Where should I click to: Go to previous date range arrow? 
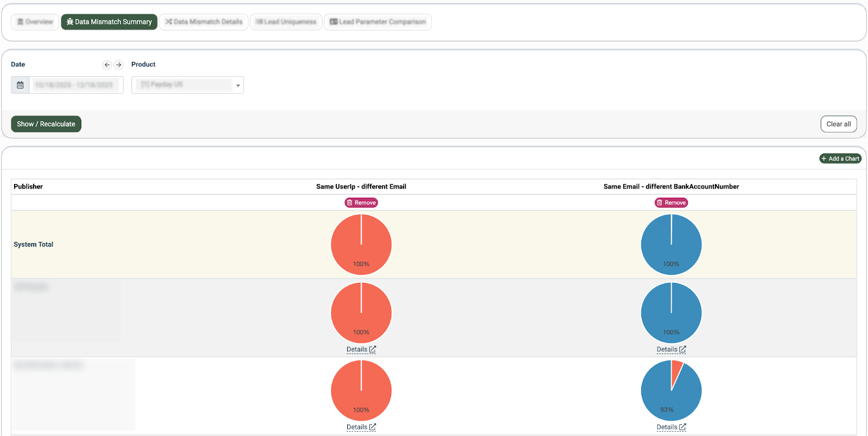(x=107, y=65)
